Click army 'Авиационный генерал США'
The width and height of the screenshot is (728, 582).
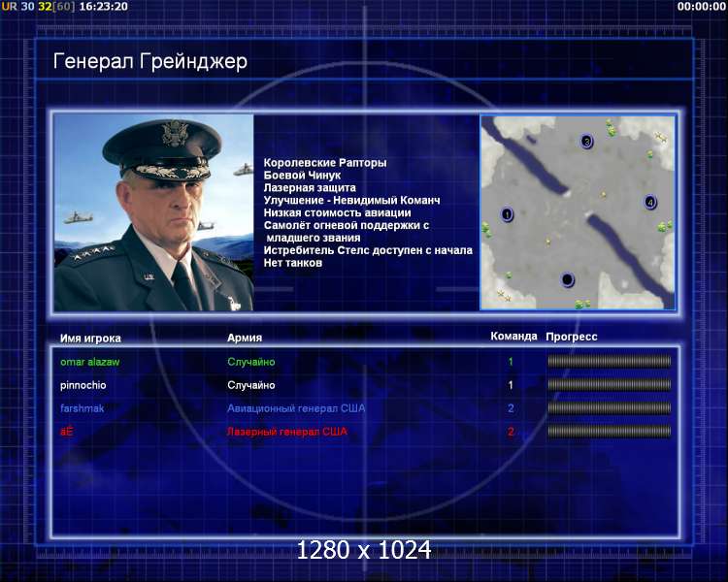tap(296, 408)
